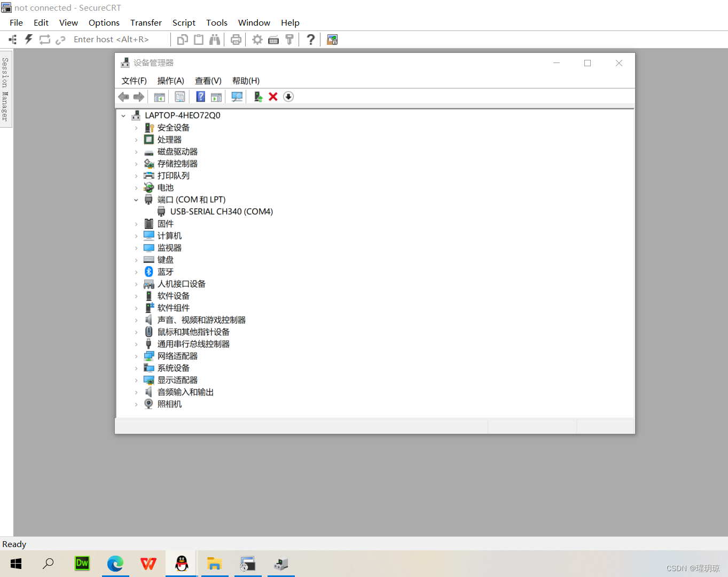Expand the 显示适配器 category
This screenshot has width=728, height=577.
136,380
